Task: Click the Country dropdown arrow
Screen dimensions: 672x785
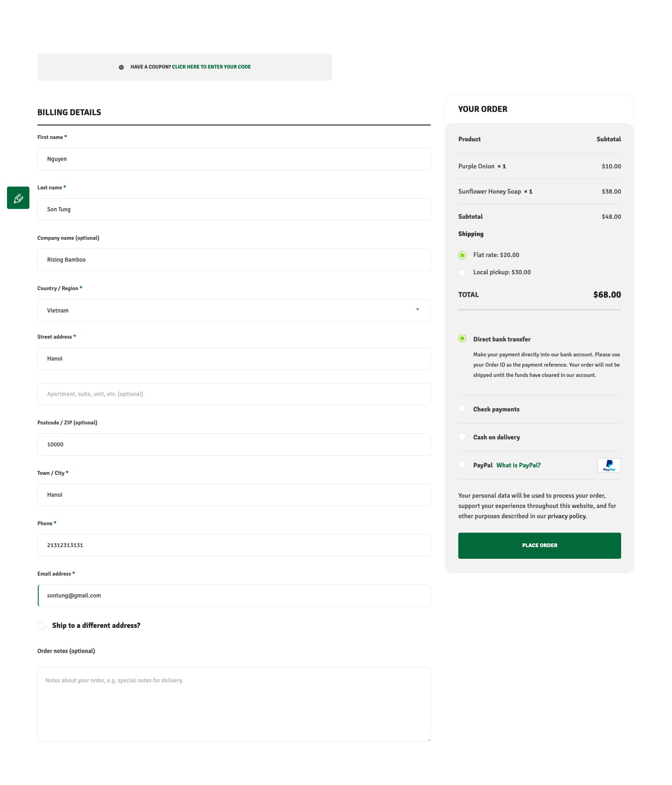Action: point(418,310)
